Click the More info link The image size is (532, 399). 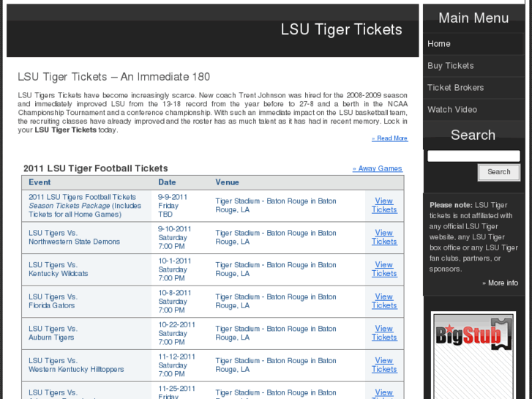click(x=501, y=283)
